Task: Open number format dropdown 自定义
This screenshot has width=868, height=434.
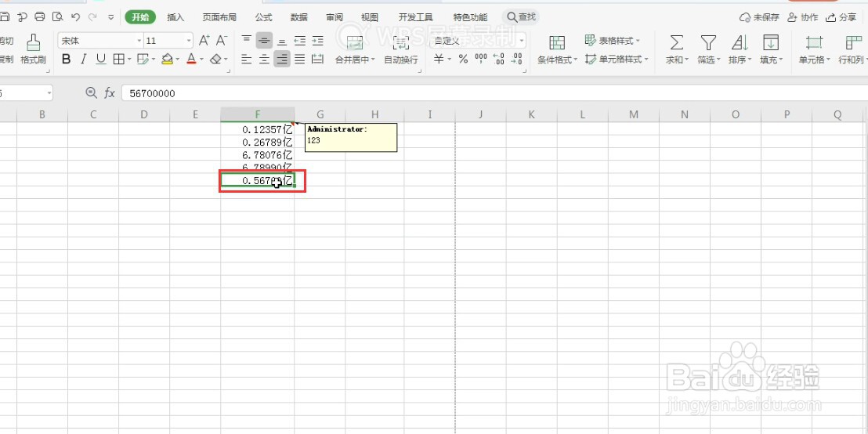Action: tap(522, 41)
